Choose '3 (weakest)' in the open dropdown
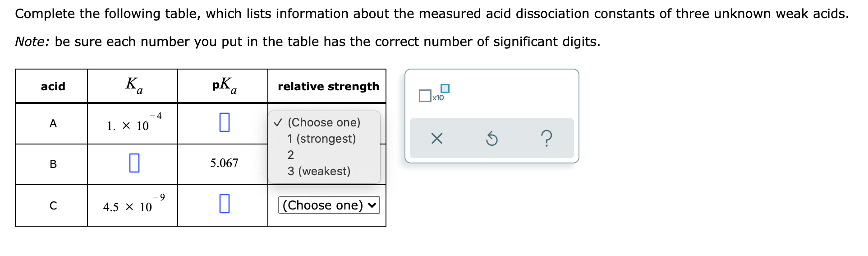Image resolution: width=868 pixels, height=256 pixels. pyautogui.click(x=319, y=171)
